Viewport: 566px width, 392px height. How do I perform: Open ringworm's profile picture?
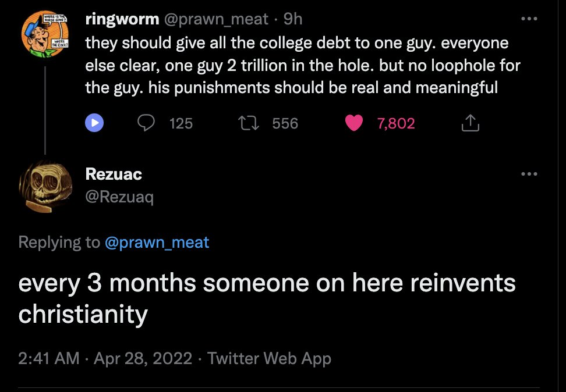(46, 35)
